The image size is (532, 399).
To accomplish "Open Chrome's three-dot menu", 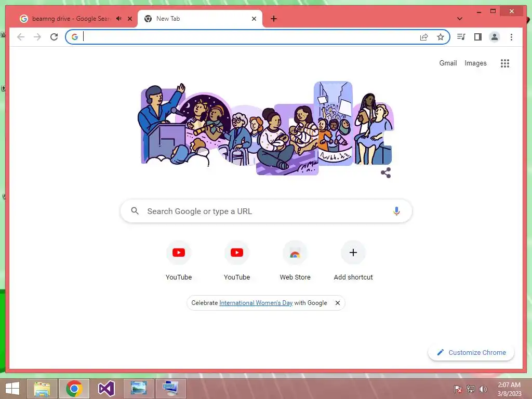I will click(x=511, y=37).
